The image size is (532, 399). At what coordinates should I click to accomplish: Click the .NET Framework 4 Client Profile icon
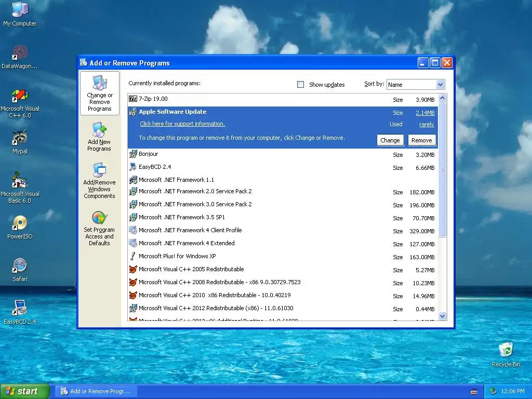tap(133, 230)
